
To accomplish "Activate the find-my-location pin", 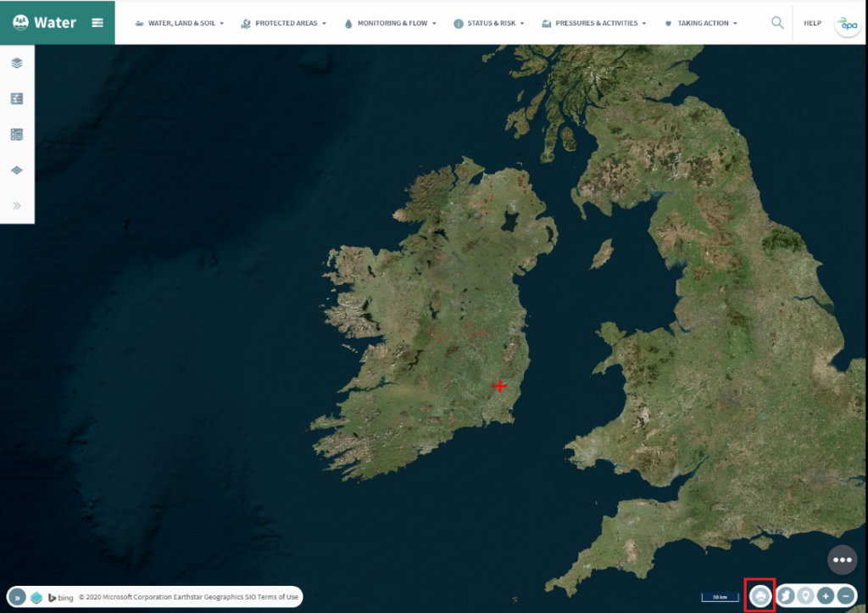I will (805, 595).
